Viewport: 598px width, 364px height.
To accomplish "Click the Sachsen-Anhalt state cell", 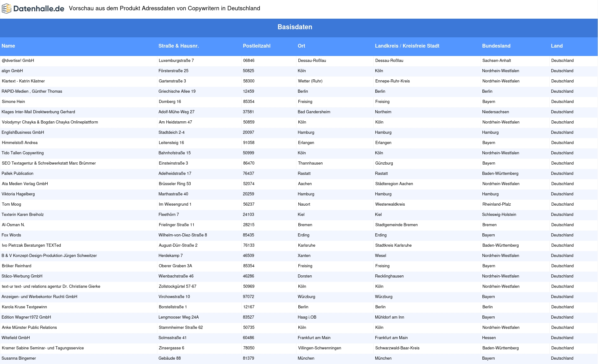I will (x=497, y=61).
